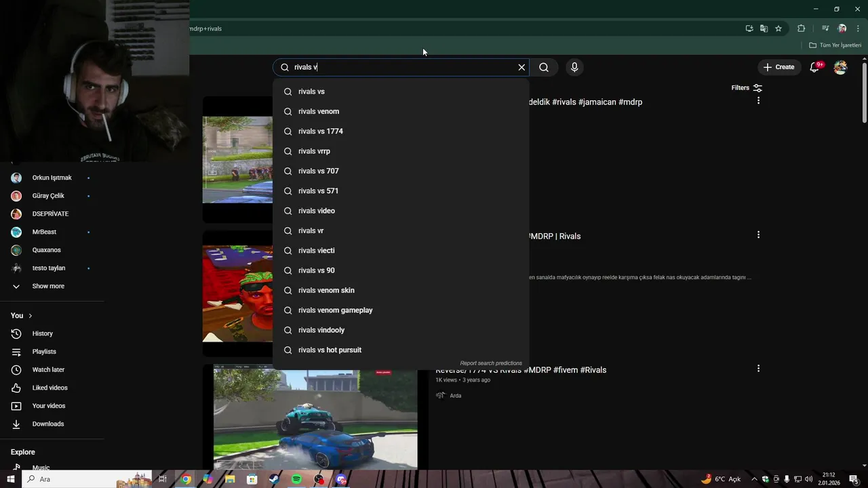The image size is (868, 488).
Task: Open Windows notification center
Action: tap(854, 479)
